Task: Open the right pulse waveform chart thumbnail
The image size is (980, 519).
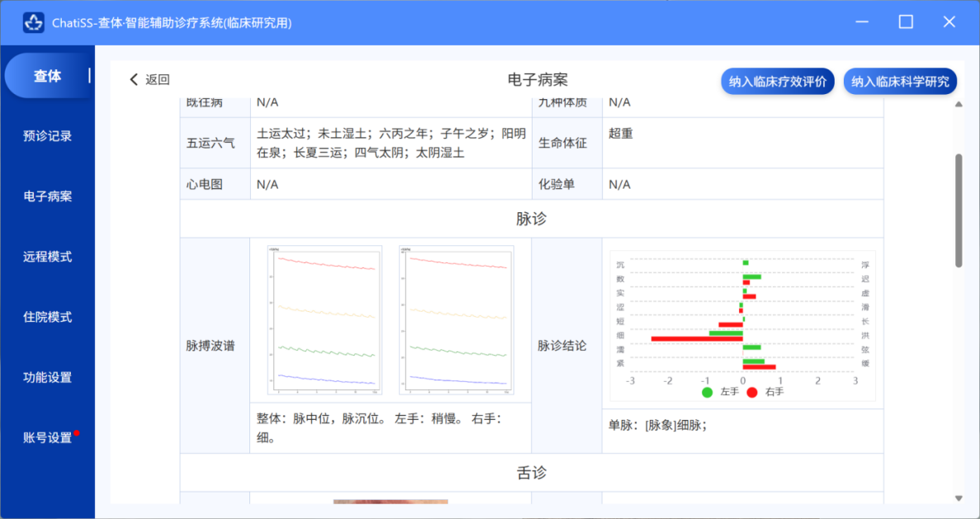Action: point(457,320)
